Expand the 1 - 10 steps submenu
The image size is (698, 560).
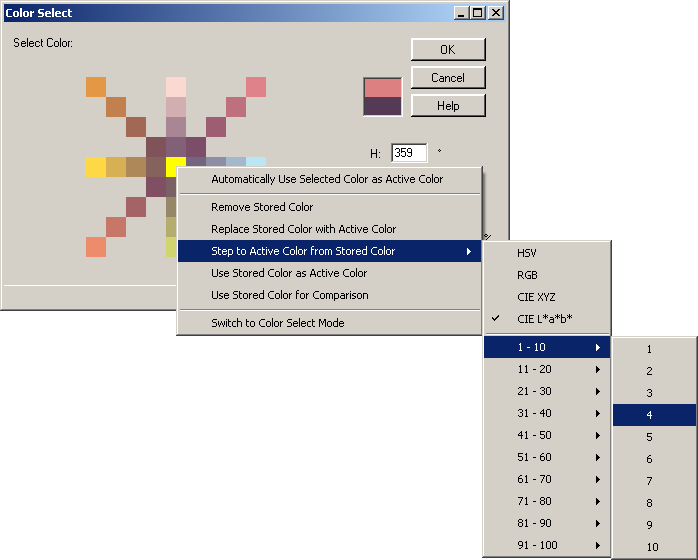coord(547,347)
